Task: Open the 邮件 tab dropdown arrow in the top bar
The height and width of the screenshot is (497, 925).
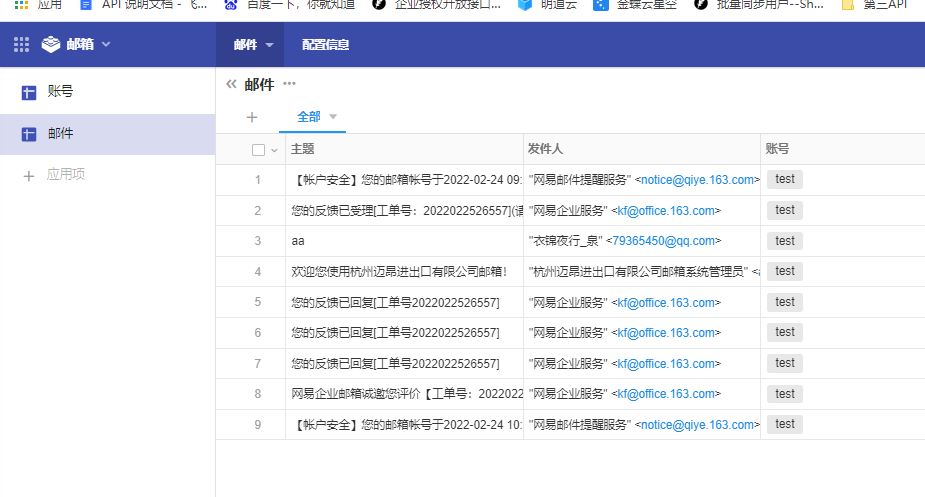Action: tap(269, 46)
